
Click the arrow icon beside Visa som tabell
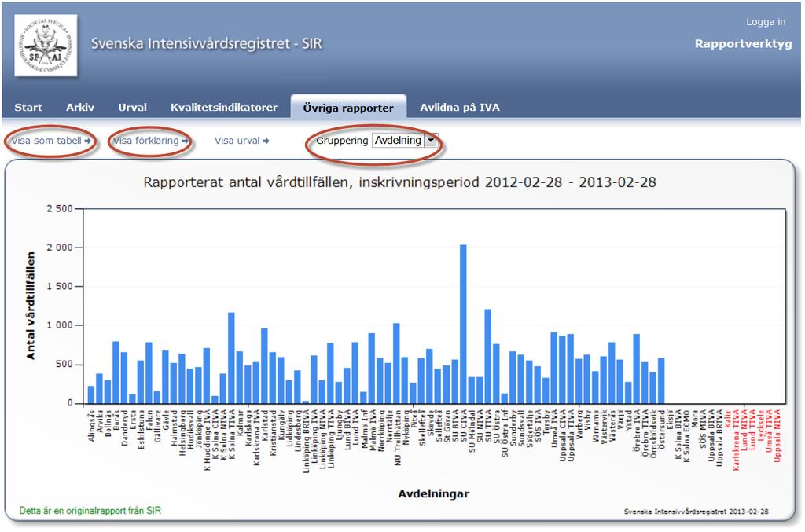(88, 141)
